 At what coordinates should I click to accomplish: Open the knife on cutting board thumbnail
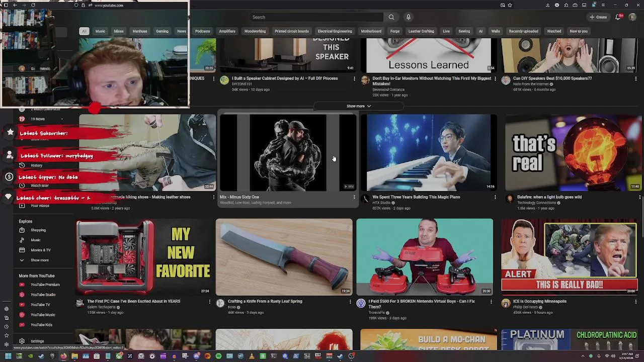click(x=284, y=256)
